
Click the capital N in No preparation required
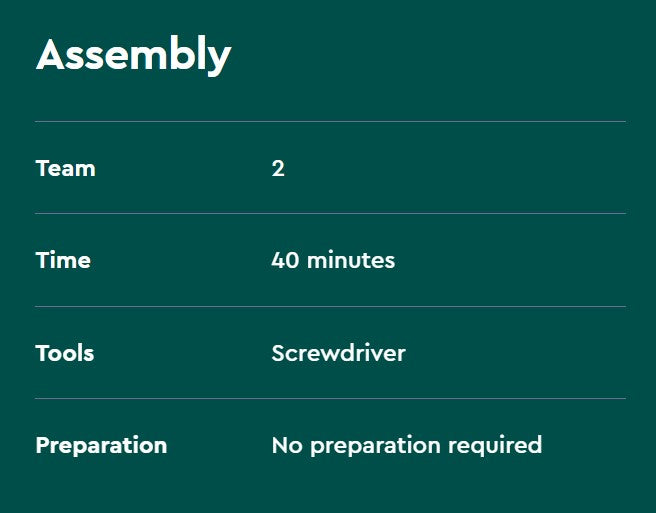pos(280,445)
